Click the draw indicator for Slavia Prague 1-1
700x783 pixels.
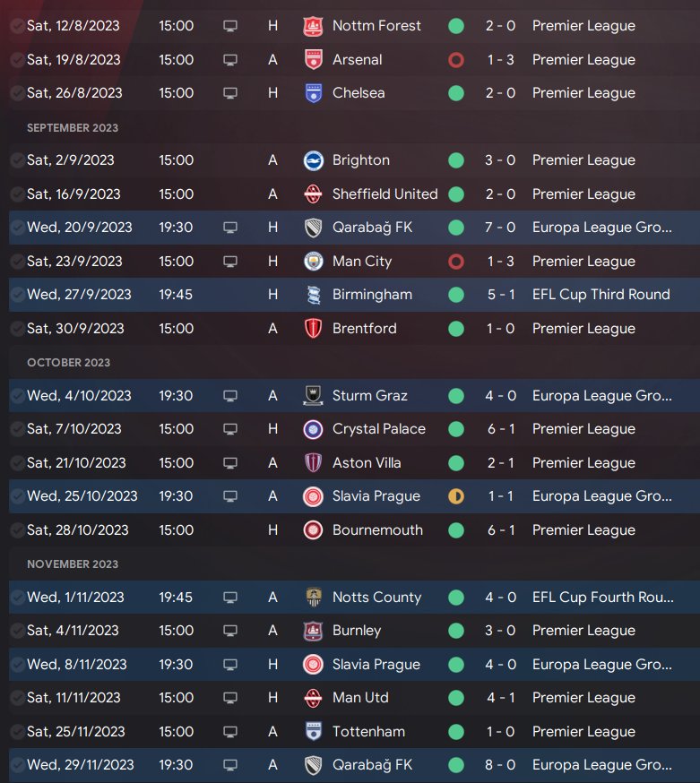pyautogui.click(x=456, y=496)
